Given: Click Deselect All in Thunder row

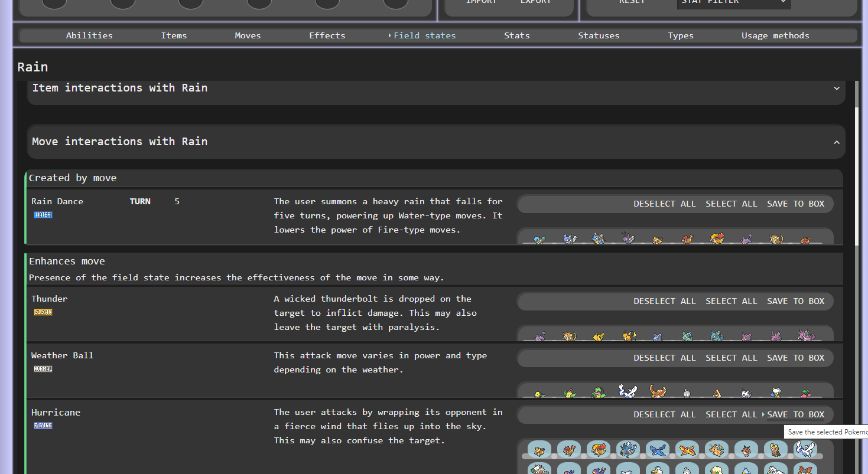Looking at the screenshot, I should coord(665,301).
